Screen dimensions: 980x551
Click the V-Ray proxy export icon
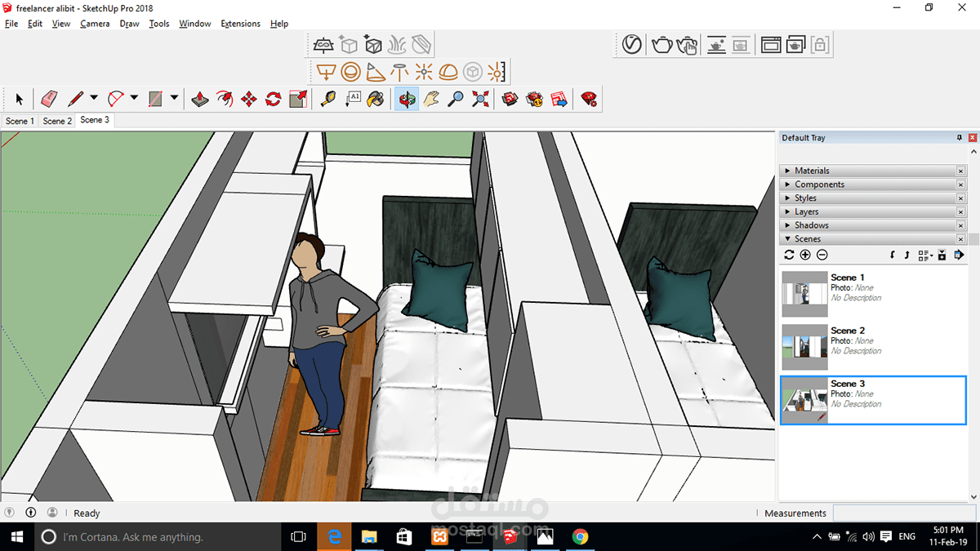point(349,44)
